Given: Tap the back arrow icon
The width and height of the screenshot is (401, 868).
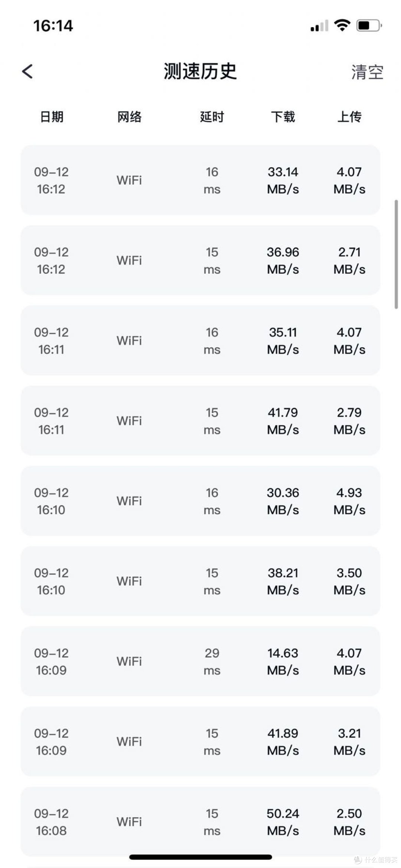Looking at the screenshot, I should click(x=27, y=71).
